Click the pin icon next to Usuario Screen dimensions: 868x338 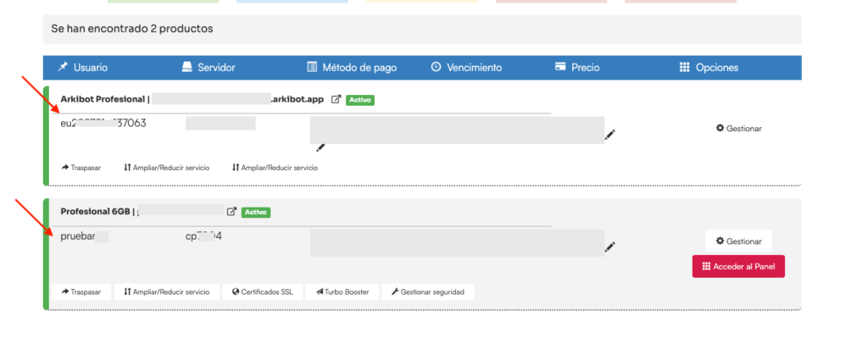click(63, 67)
